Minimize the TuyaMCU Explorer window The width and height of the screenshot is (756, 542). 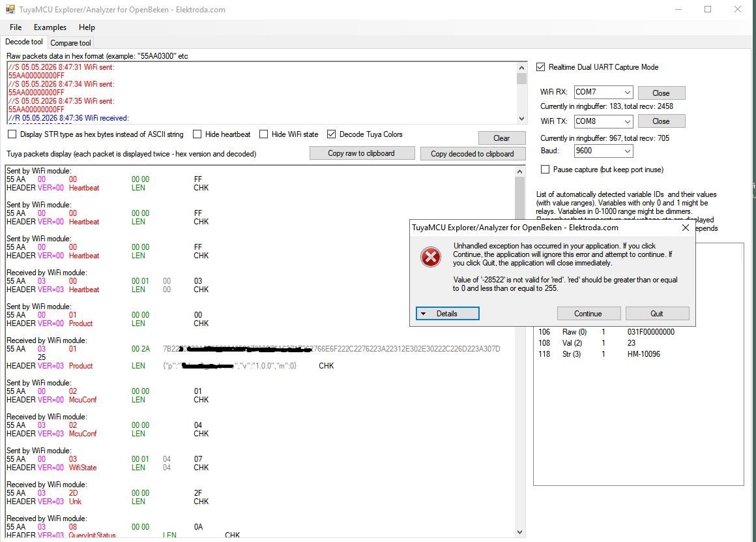click(x=678, y=9)
